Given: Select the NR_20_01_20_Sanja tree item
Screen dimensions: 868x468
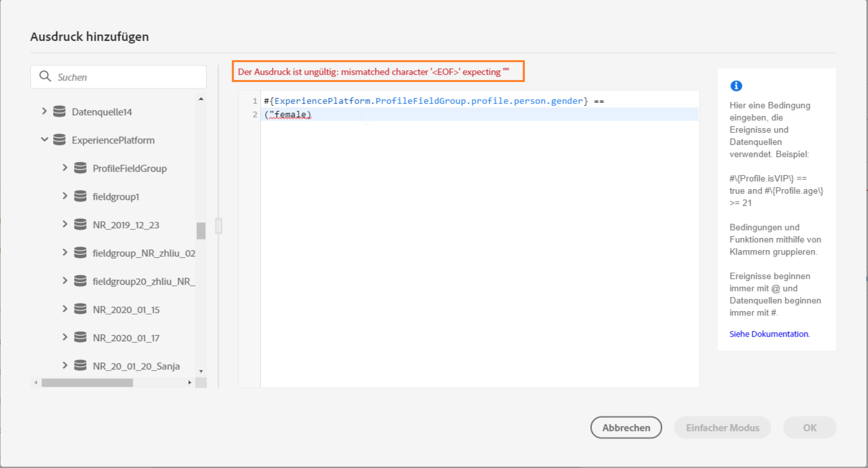Looking at the screenshot, I should (x=136, y=366).
